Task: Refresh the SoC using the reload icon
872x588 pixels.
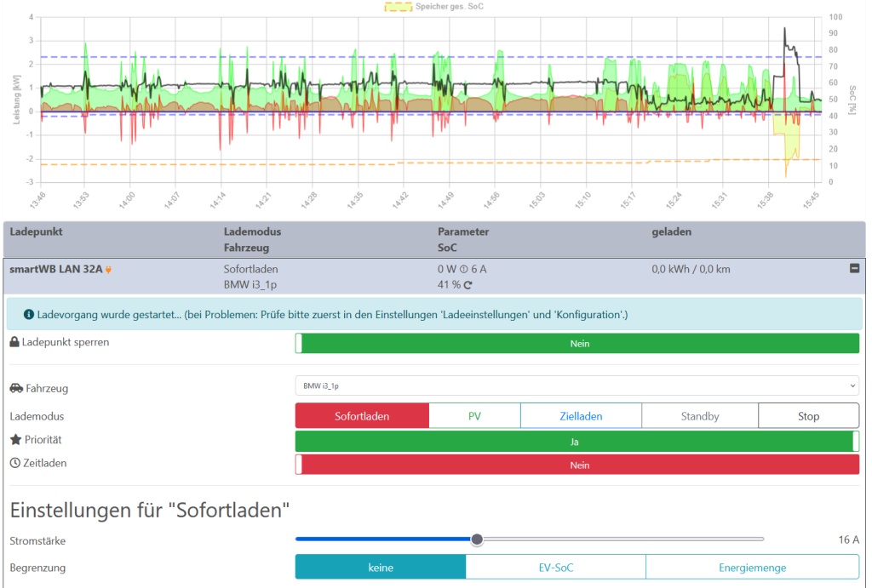Action: pyautogui.click(x=468, y=285)
